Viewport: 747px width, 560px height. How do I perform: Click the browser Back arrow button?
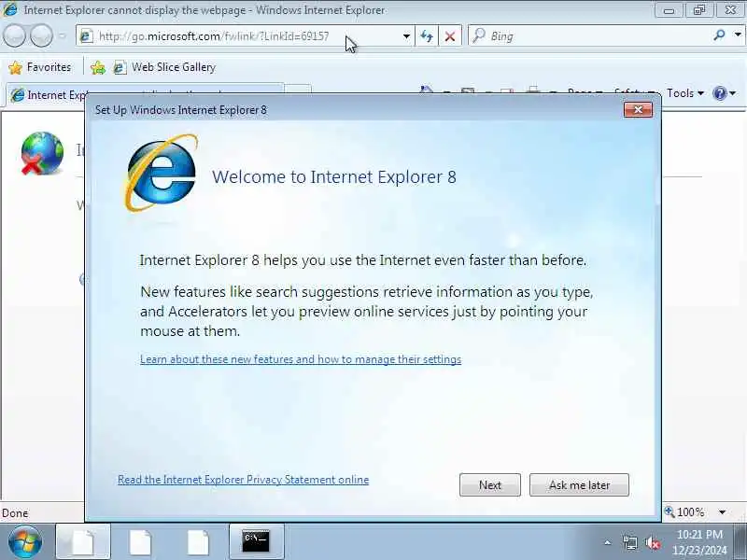14,35
